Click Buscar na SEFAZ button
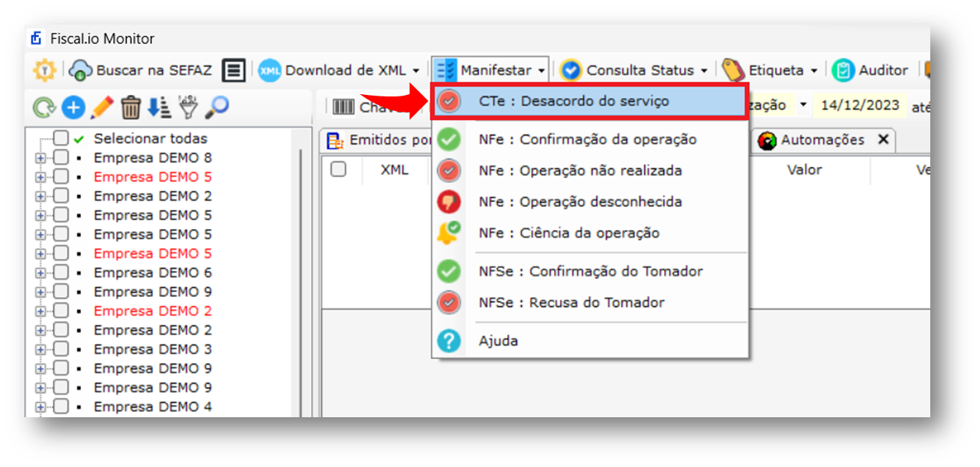The width and height of the screenshot is (980, 467). (x=140, y=70)
